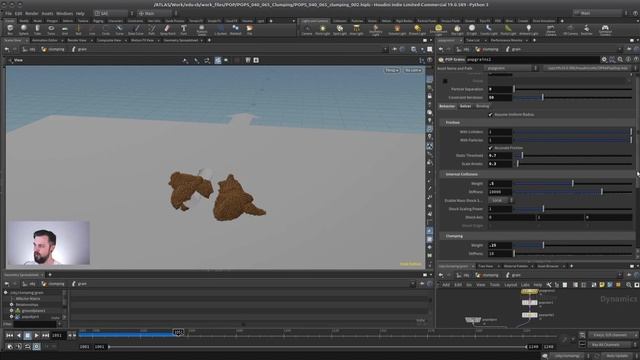Viewport: 640px width, 360px height.
Task: Click the Static Threshold value field
Action: 500,156
